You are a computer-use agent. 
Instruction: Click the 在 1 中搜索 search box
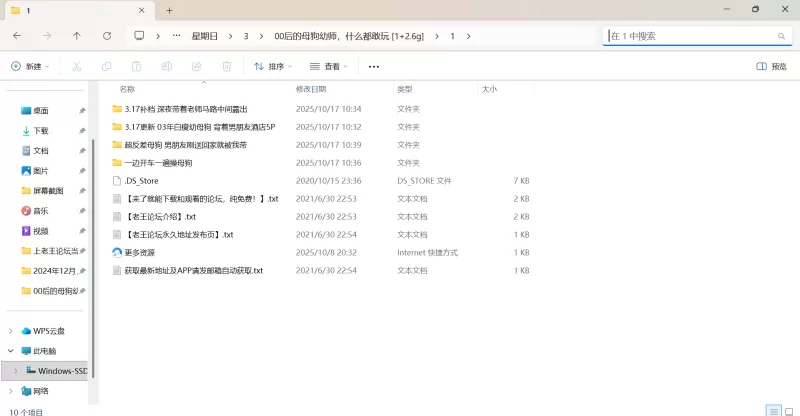click(690, 35)
